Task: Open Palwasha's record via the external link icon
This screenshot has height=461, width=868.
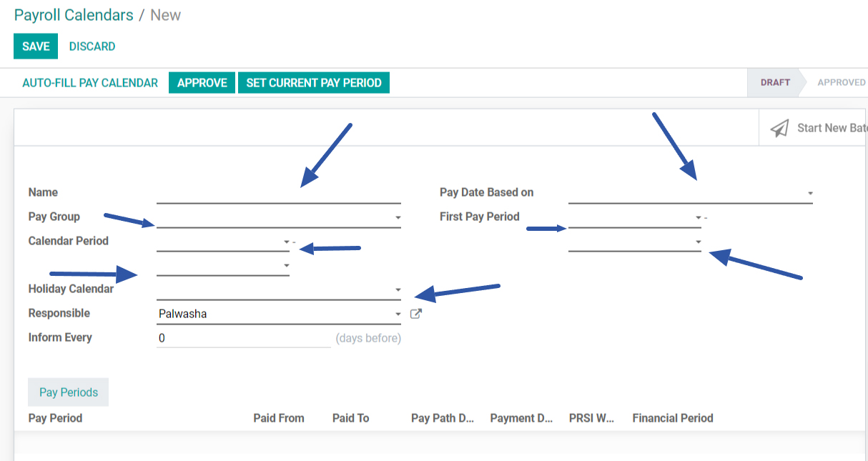Action: [x=415, y=313]
